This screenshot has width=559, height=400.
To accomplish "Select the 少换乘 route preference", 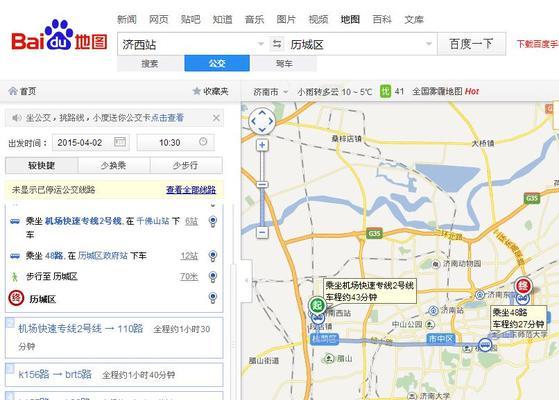I will (x=114, y=165).
